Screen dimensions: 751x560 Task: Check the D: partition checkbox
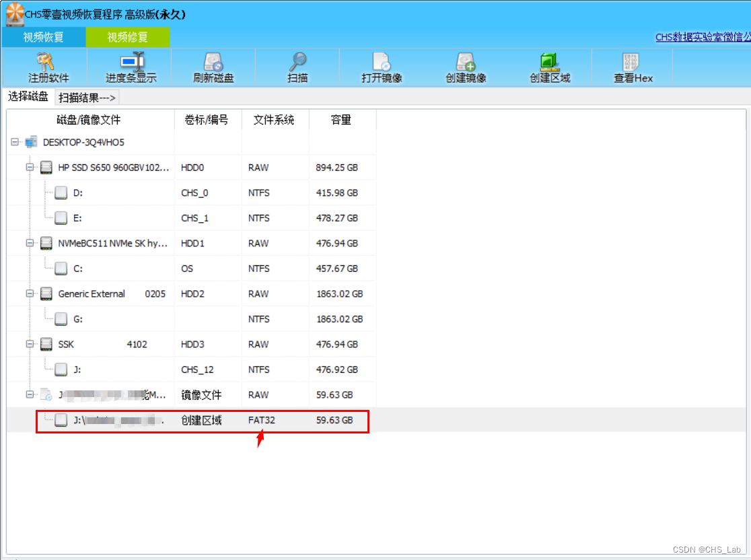pos(61,193)
